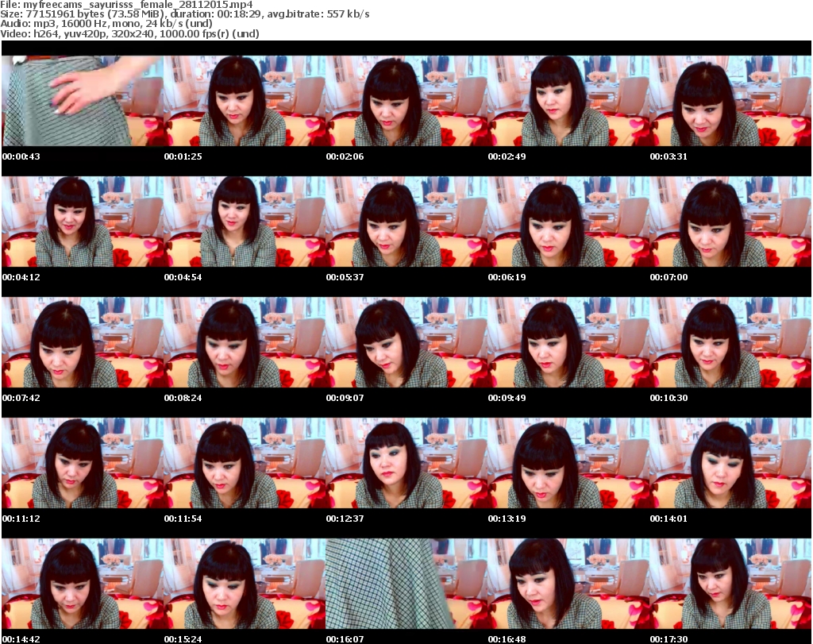Choose the preview frame for 00:12:37
The image size is (813, 644).
coord(406,463)
